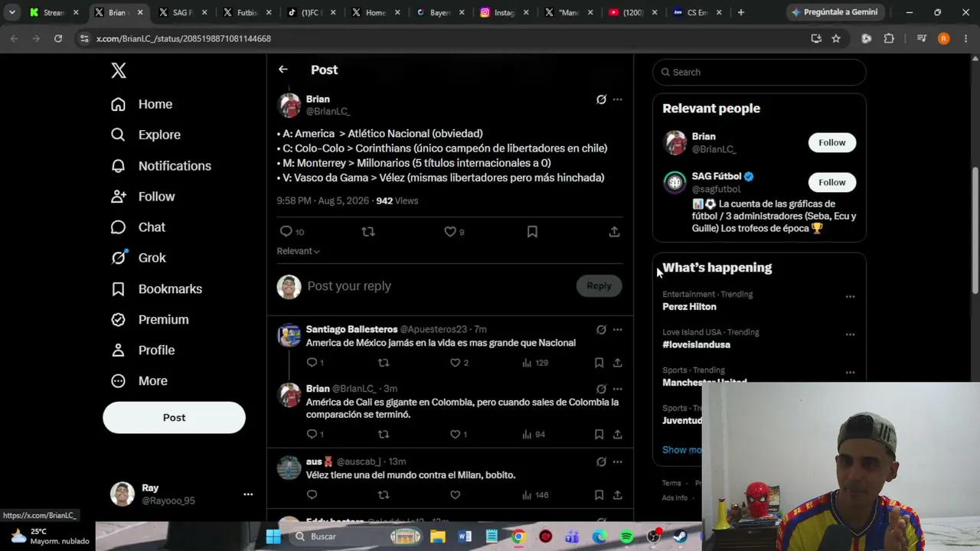Screen dimensions: 980x551
Task: Reload the page in Chrome
Action: click(x=58, y=38)
